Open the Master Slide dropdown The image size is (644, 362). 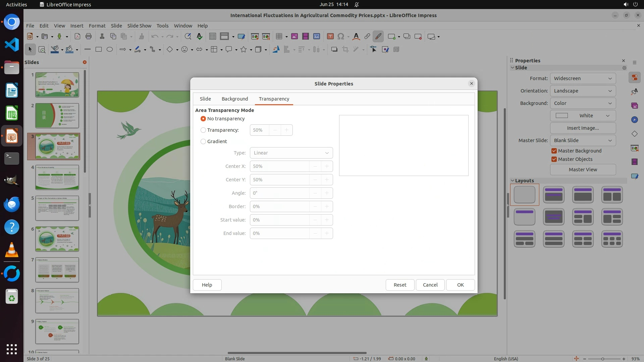583,140
